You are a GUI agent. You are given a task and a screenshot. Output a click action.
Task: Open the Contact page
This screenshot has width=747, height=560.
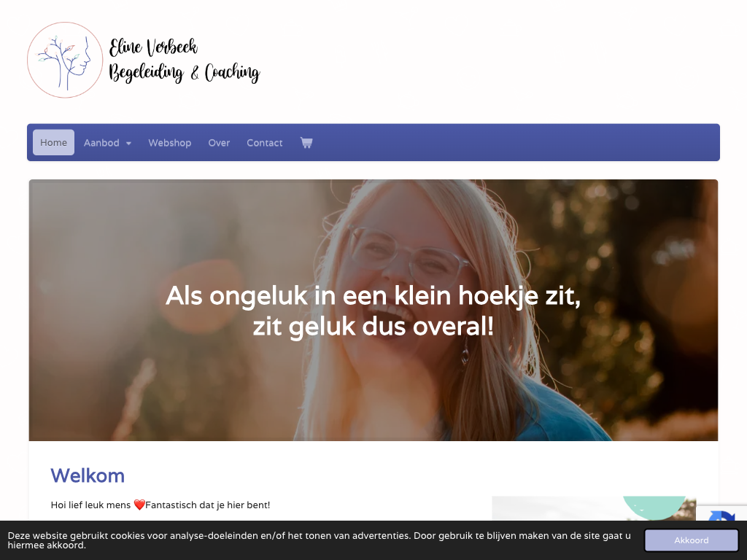pos(264,142)
